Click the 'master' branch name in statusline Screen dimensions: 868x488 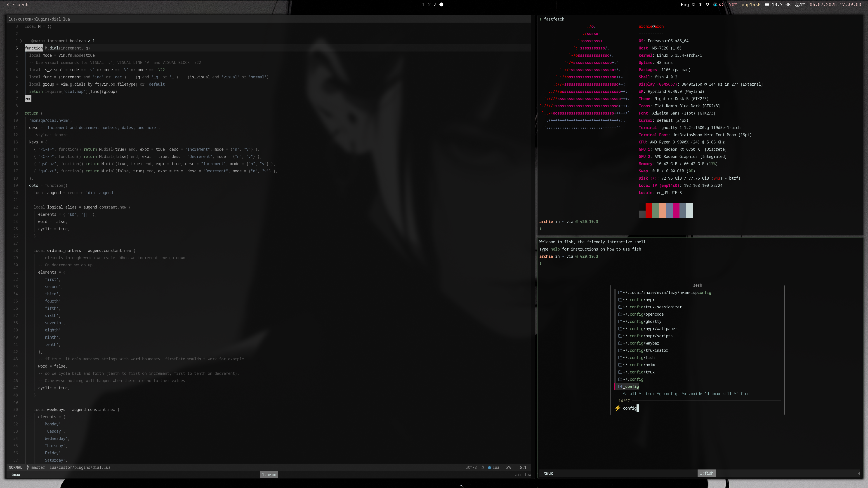click(38, 467)
